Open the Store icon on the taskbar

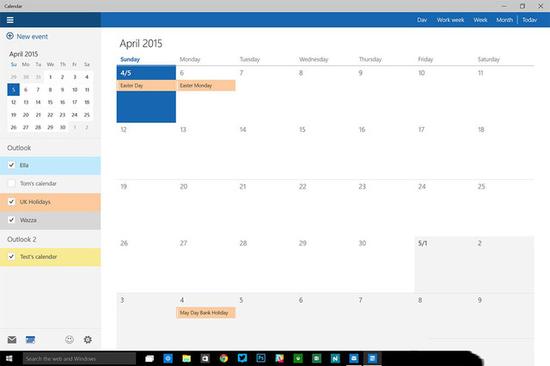[x=205, y=358]
